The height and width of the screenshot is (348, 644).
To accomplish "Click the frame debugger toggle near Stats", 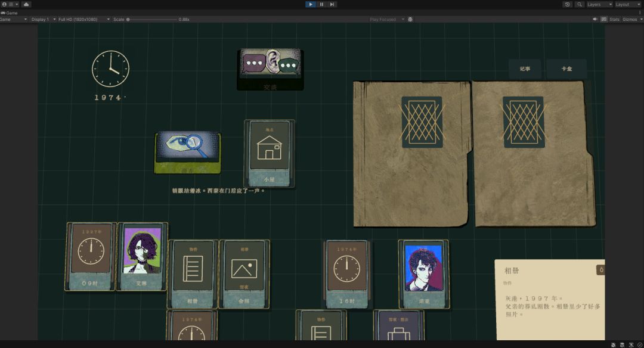I will pos(410,19).
